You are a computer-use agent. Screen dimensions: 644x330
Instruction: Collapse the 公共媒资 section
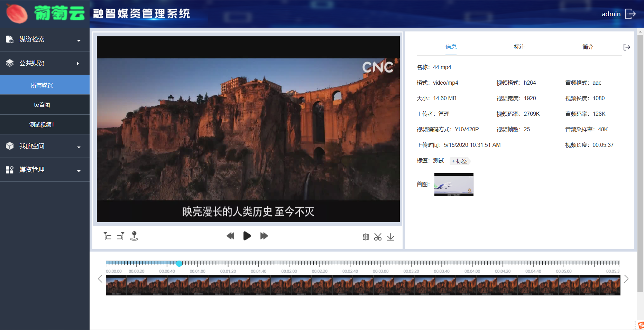[x=45, y=63]
